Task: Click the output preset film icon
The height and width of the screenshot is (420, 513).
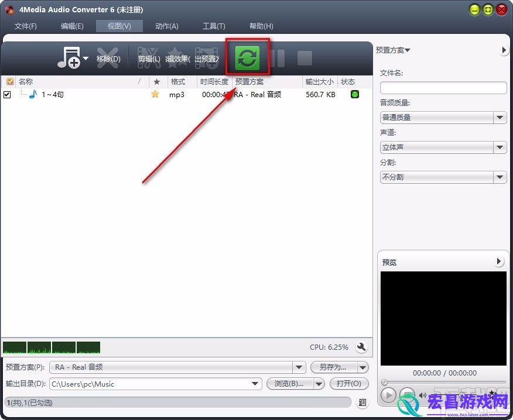Action: pyautogui.click(x=207, y=58)
